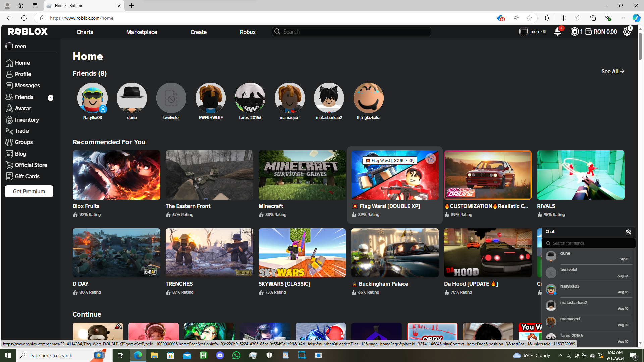The image size is (644, 362).
Task: Click the Profile sidebar icon
Action: tap(9, 74)
